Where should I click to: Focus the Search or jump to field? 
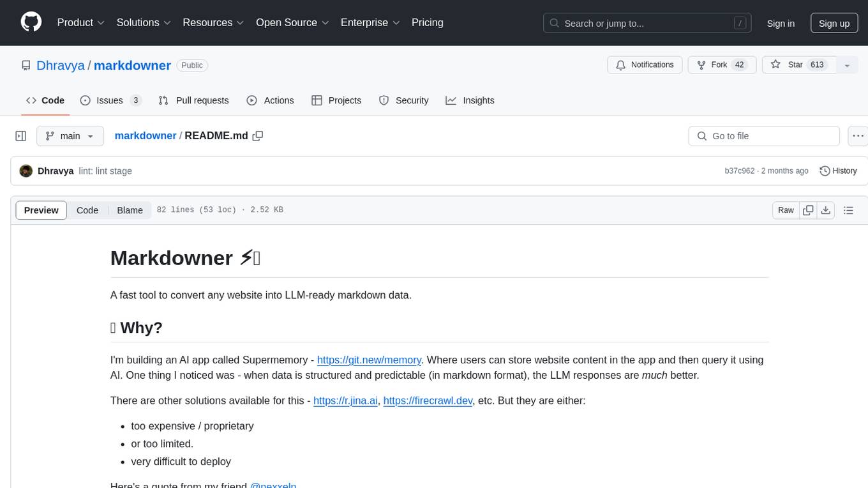pyautogui.click(x=648, y=23)
